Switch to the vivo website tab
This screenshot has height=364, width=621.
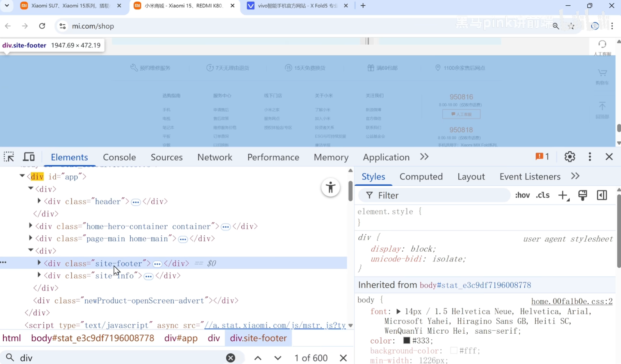point(297,6)
